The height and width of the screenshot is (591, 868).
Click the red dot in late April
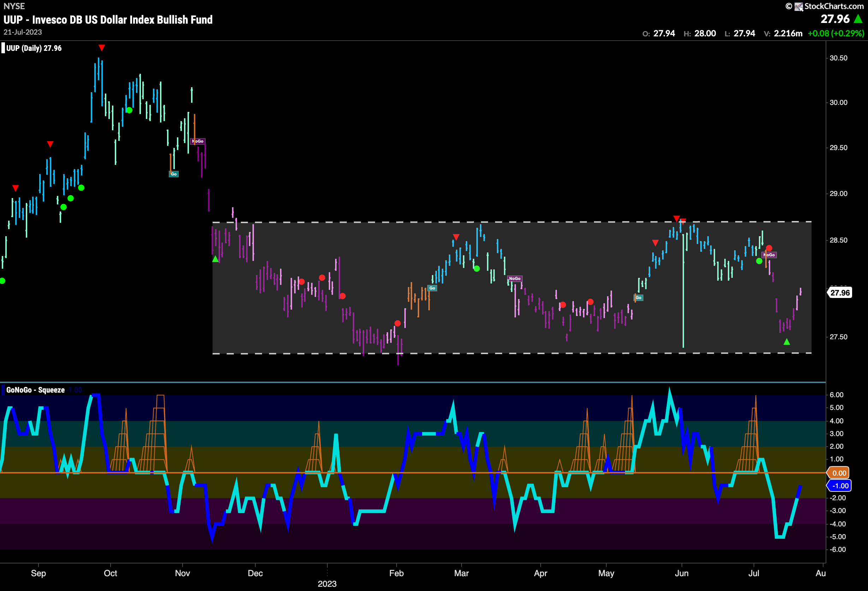(590, 302)
